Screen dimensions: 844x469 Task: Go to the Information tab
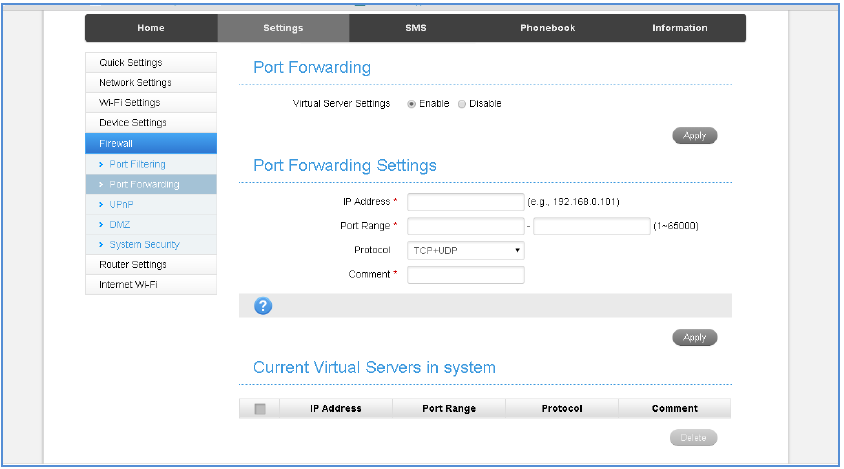679,28
